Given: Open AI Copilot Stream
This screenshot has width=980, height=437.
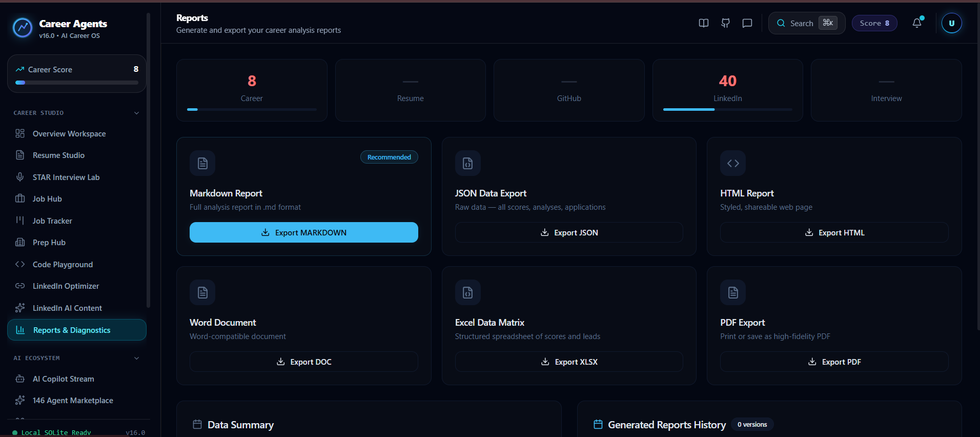Looking at the screenshot, I should (x=77, y=379).
